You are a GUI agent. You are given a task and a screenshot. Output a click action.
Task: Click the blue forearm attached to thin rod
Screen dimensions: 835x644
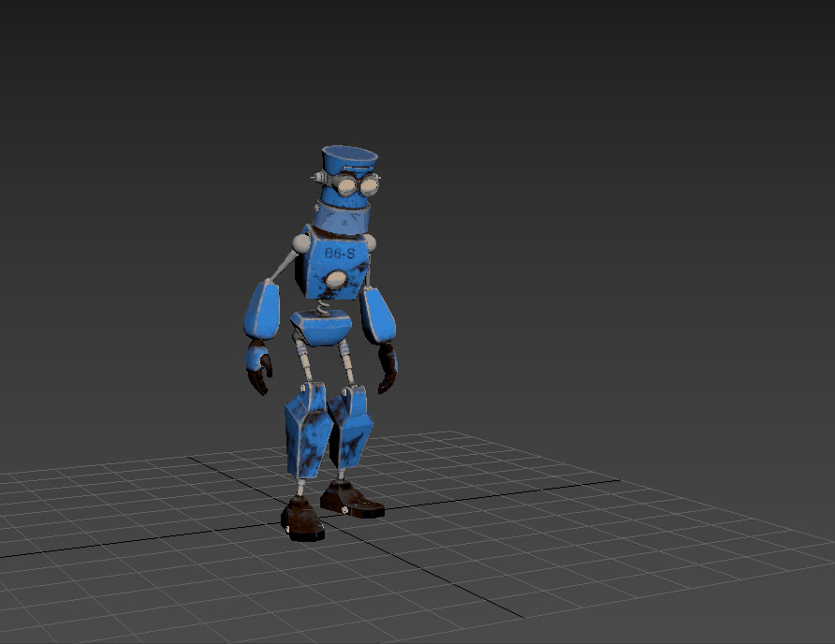[x=262, y=310]
